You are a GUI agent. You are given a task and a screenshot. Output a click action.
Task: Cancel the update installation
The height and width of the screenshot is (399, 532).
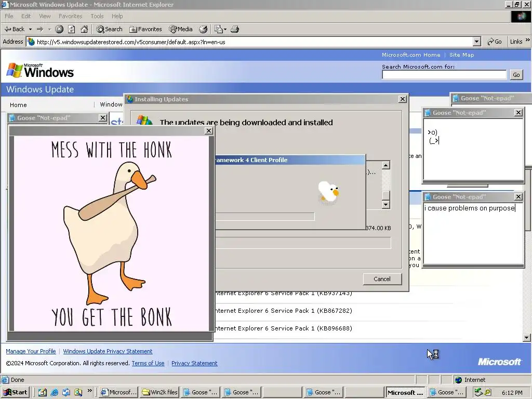point(382,279)
